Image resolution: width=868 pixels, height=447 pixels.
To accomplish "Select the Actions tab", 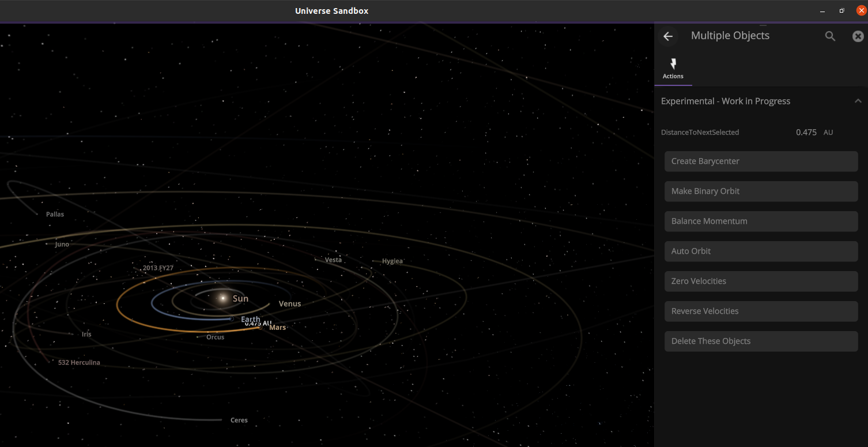I will 673,69.
